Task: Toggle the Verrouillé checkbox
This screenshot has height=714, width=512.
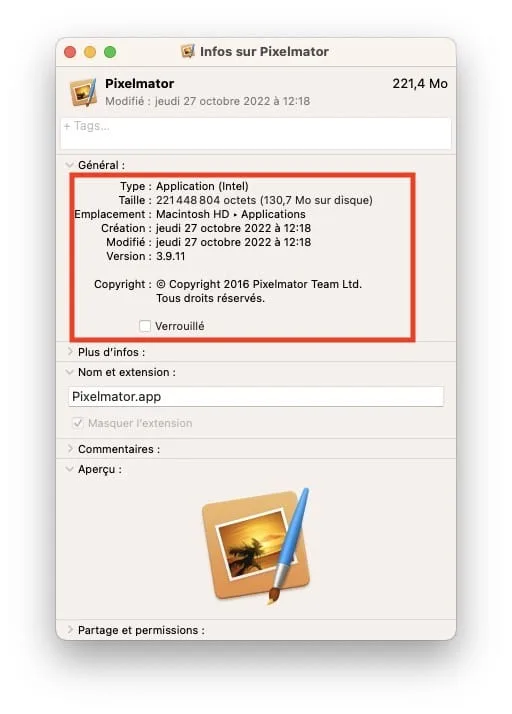Action: 145,326
